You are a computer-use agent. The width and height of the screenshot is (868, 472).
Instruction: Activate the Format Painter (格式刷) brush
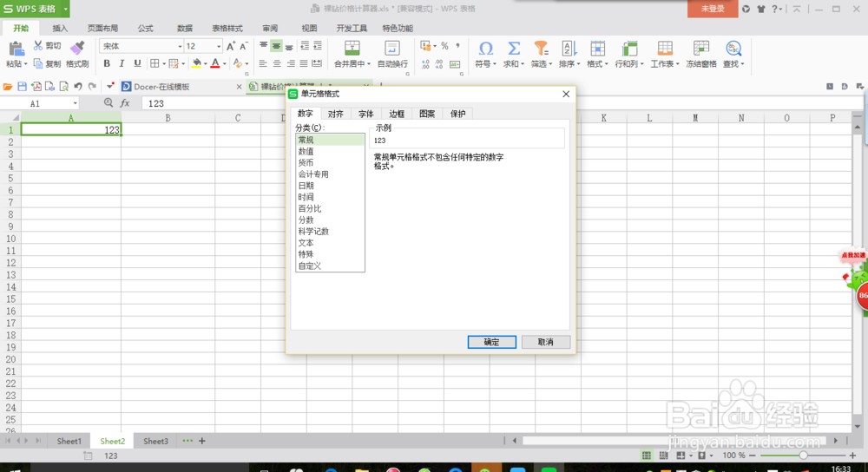click(x=77, y=48)
